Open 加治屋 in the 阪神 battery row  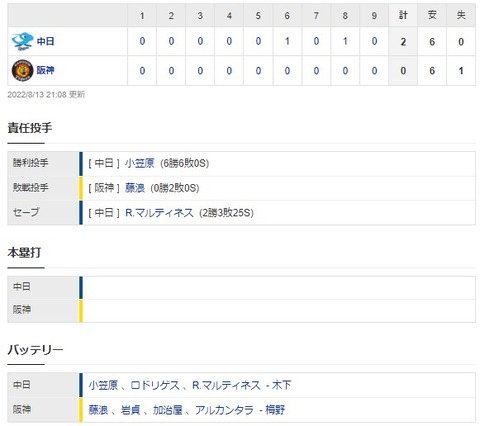coord(168,410)
